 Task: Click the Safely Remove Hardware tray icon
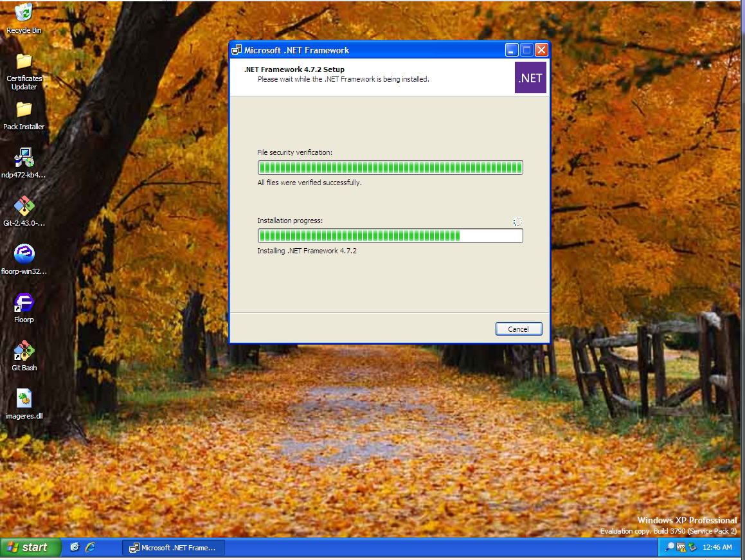[x=692, y=547]
